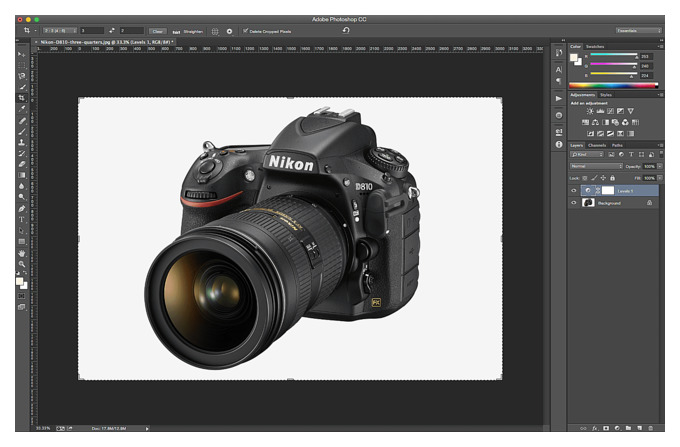Open the Essentials workspace dropdown

click(x=638, y=31)
